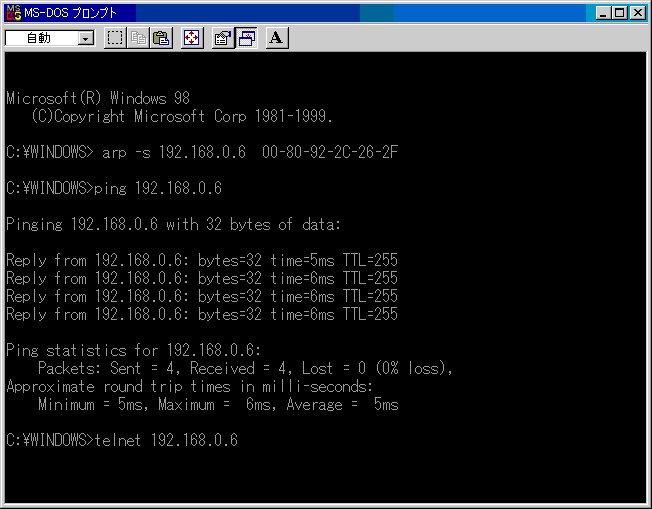Click the Pinging 192.168.0.6 with 32 bytes line

173,225
